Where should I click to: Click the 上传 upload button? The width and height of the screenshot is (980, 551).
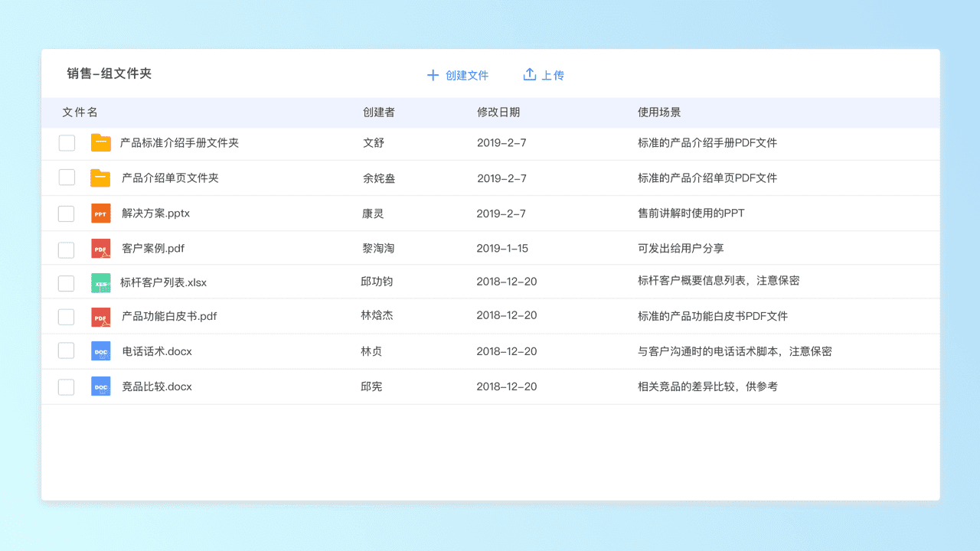pos(544,75)
